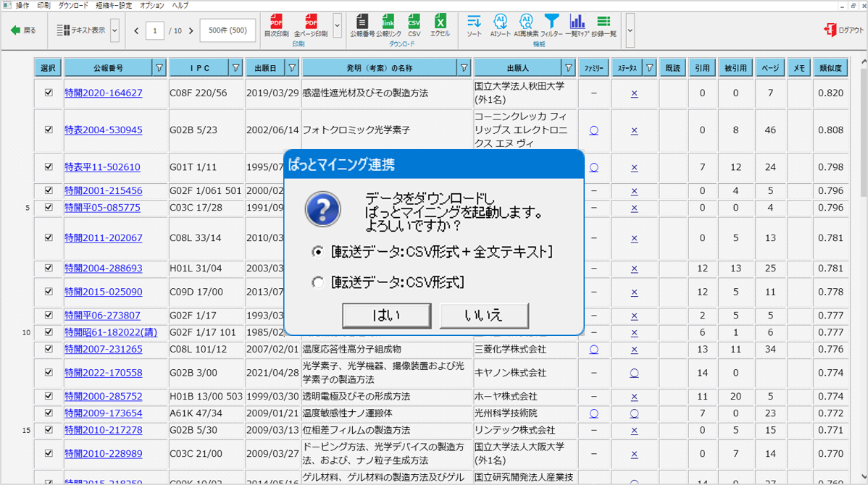868x485 pixels.
Task: Open filter dropdown on ステータス column
Action: pos(650,68)
